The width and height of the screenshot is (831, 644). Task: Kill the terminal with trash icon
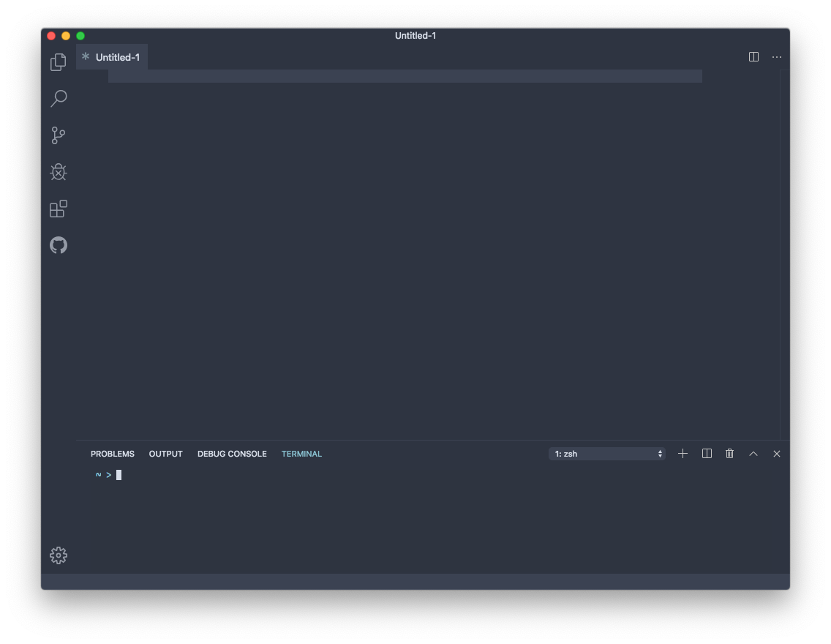730,453
